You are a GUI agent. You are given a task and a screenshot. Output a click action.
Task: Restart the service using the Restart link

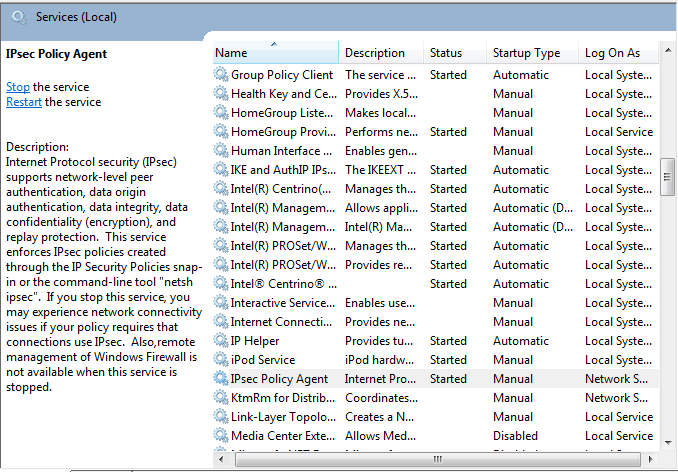click(24, 102)
